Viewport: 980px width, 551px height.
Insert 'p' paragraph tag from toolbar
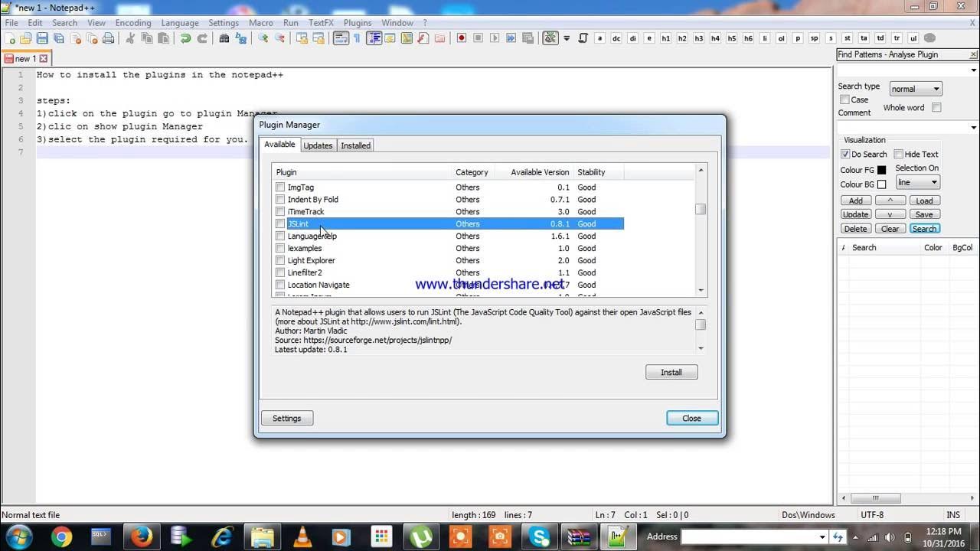click(798, 38)
